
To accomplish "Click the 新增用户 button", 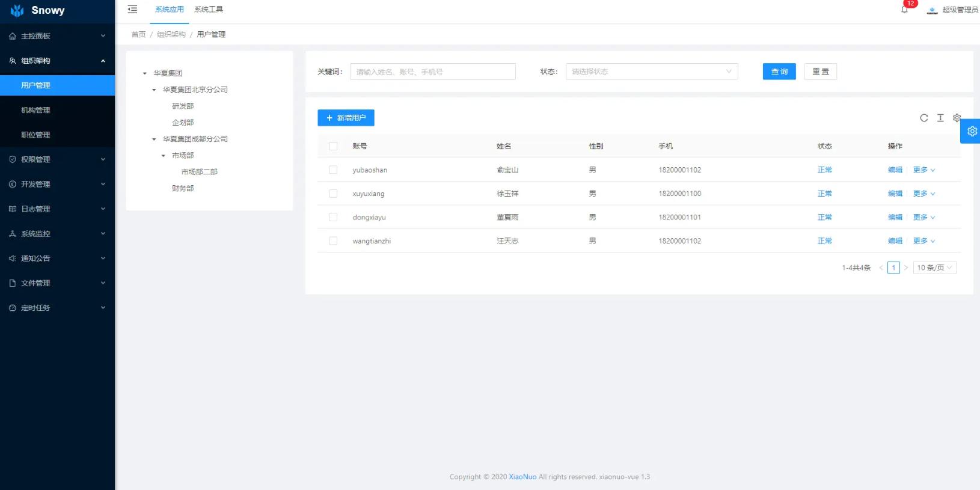I will [346, 118].
